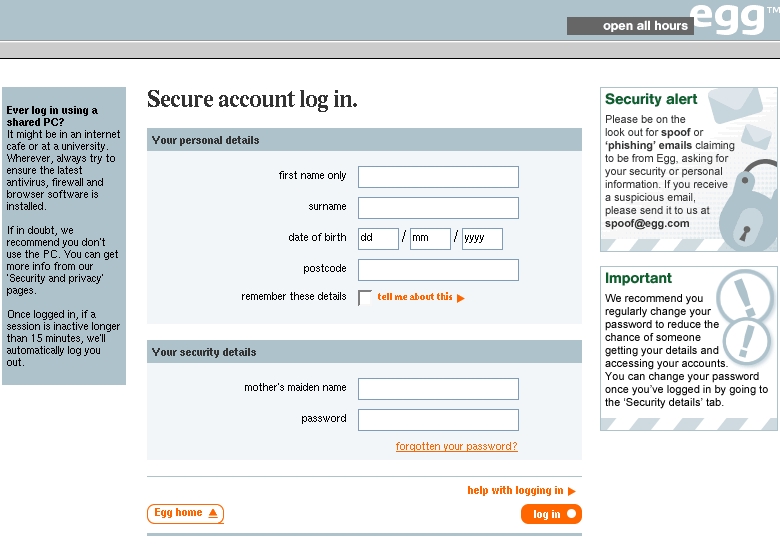
Task: Select the date of birth 'yyyy' box
Action: 482,238
